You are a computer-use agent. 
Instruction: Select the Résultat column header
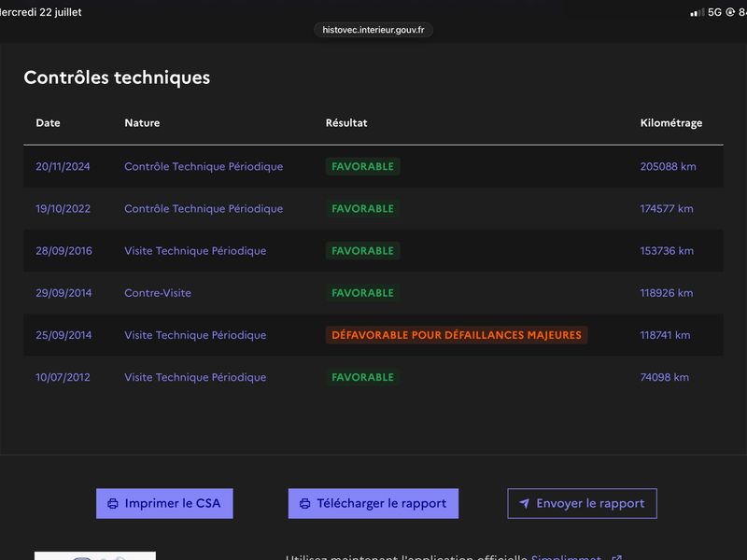[346, 123]
